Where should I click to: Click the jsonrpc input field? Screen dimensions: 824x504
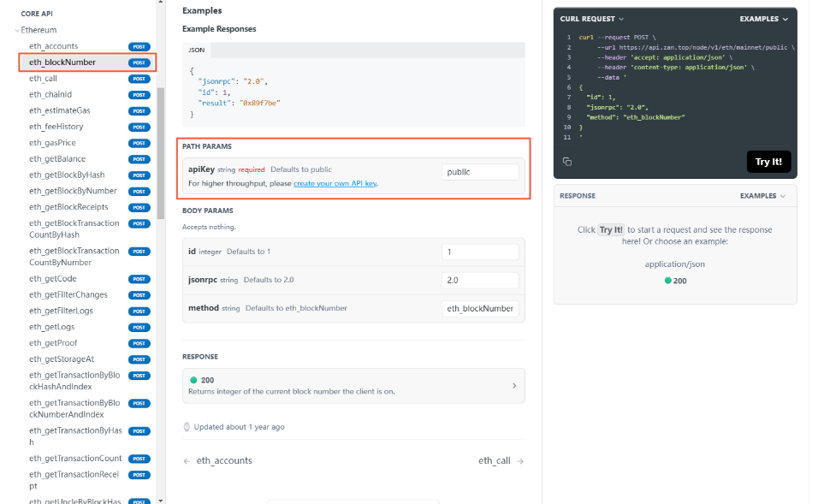(x=480, y=280)
